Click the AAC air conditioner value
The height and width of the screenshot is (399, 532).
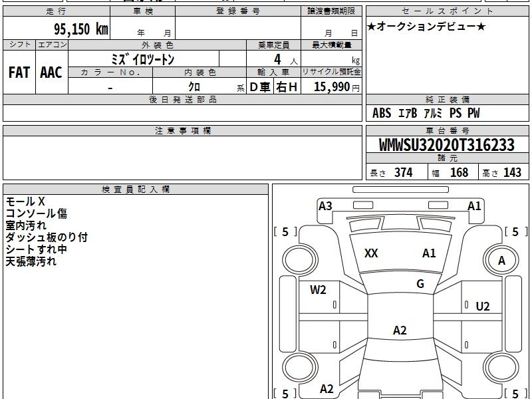[x=51, y=72]
